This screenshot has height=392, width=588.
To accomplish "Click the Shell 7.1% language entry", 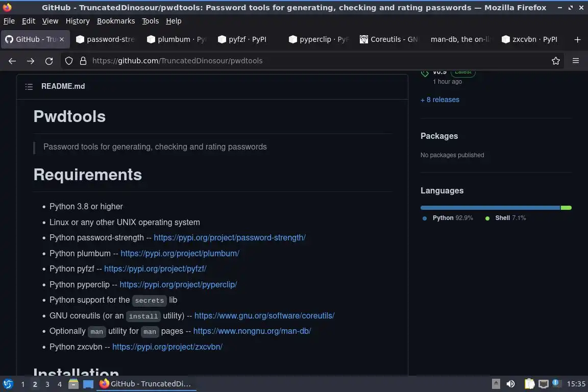I will click(x=505, y=218).
